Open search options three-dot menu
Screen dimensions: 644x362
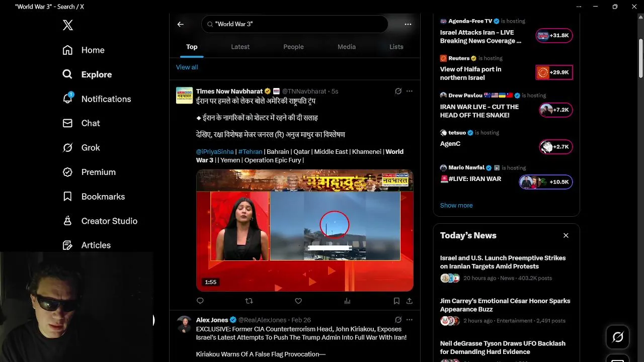pyautogui.click(x=408, y=24)
